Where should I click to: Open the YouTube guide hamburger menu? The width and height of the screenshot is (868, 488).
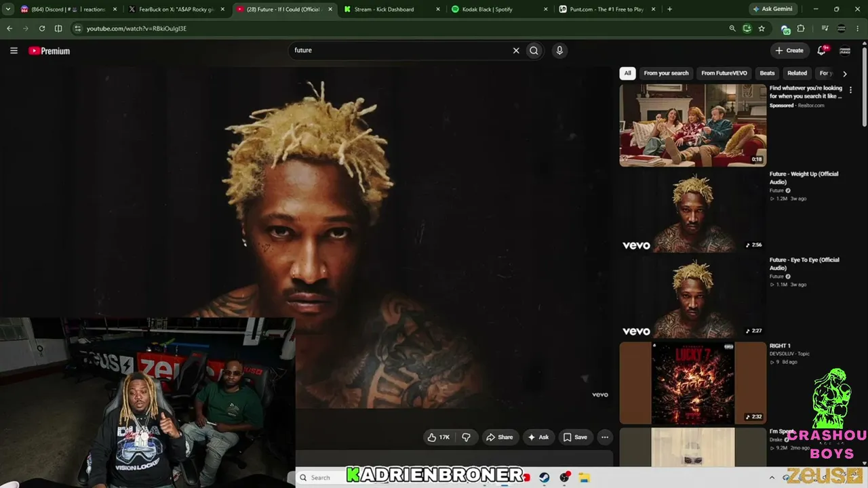pos(14,51)
